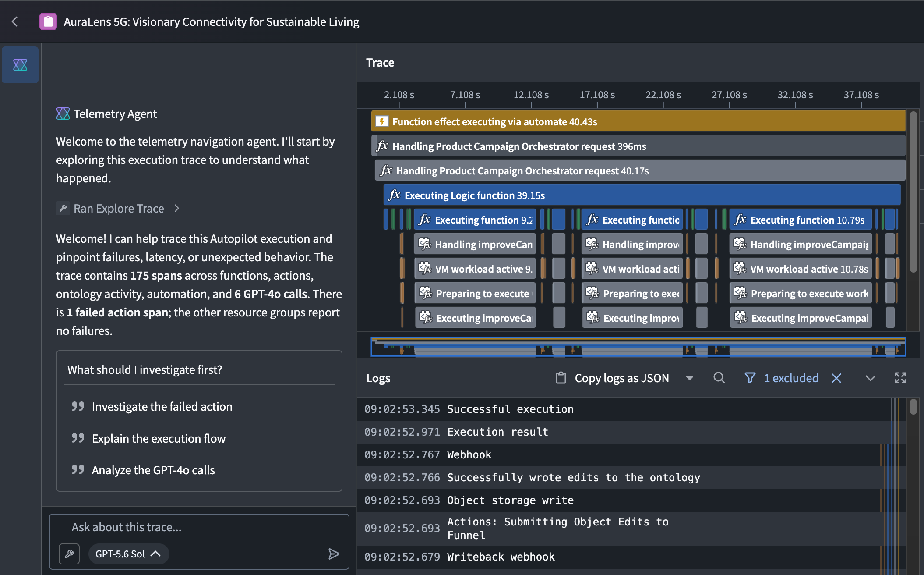Open the GPT-5.6 Sol model selector
Screen dimensions: 924x575
128,554
